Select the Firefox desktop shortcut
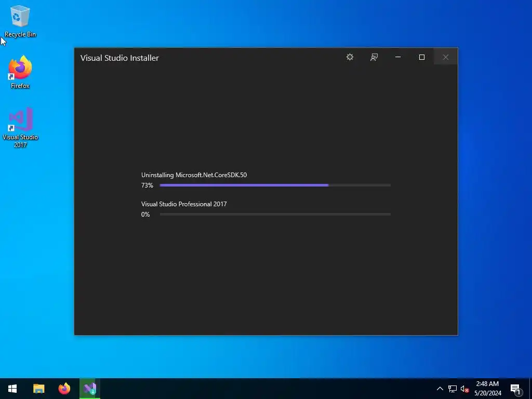Viewport: 532px width, 399px height. (x=20, y=72)
